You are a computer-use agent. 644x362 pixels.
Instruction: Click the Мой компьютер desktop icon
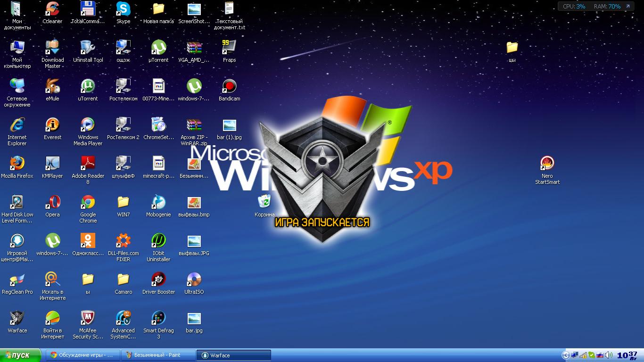click(17, 54)
